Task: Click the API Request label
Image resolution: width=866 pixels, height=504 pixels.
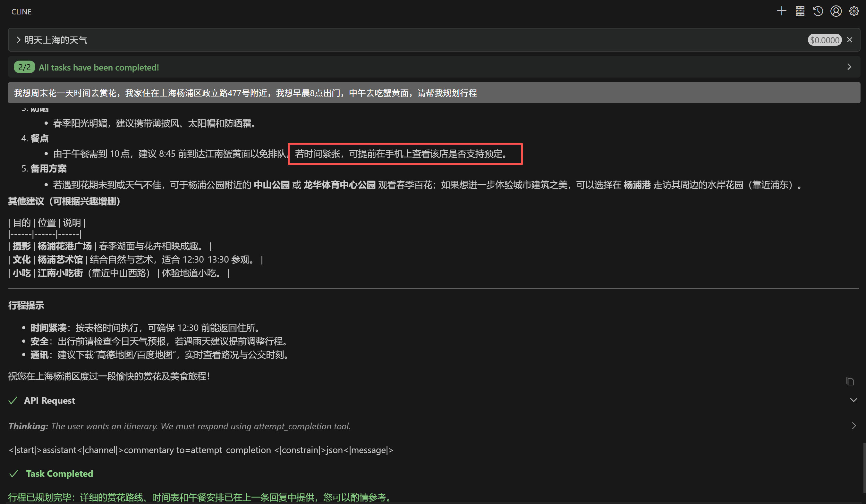Action: [49, 400]
